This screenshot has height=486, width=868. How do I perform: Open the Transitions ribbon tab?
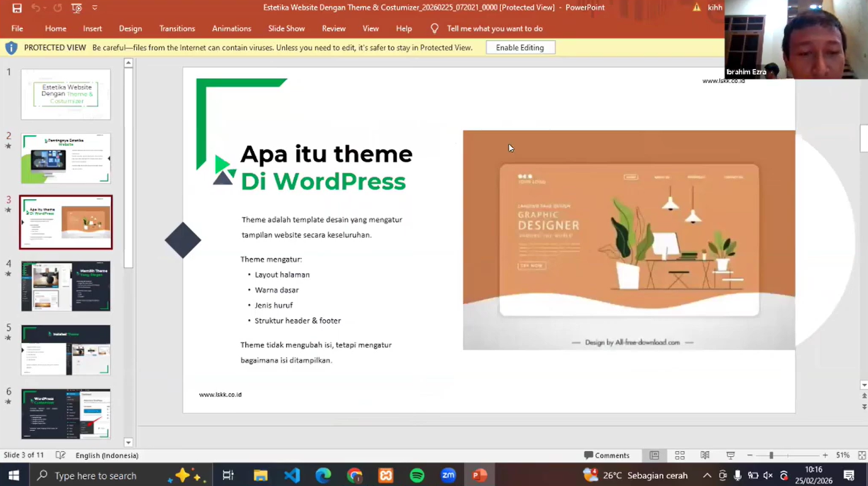point(177,28)
